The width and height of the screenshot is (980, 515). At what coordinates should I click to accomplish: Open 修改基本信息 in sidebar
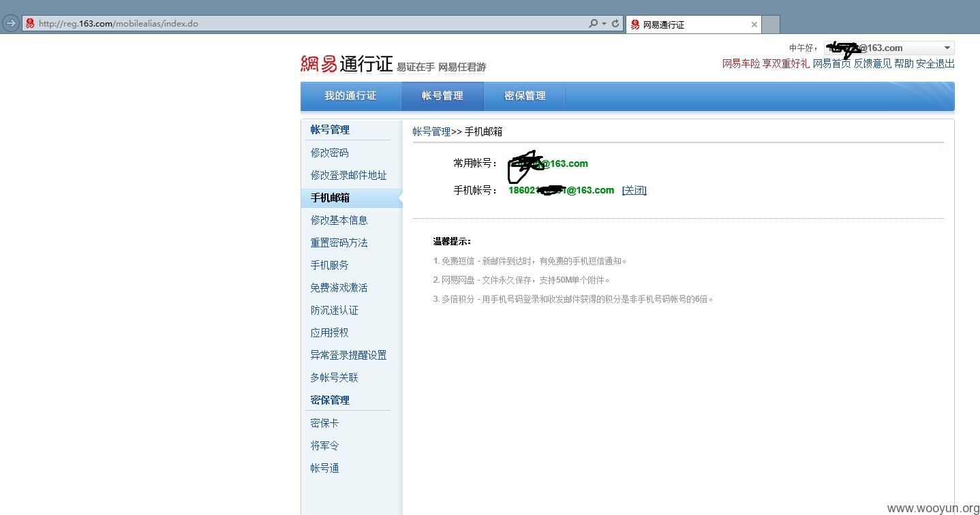pyautogui.click(x=339, y=220)
